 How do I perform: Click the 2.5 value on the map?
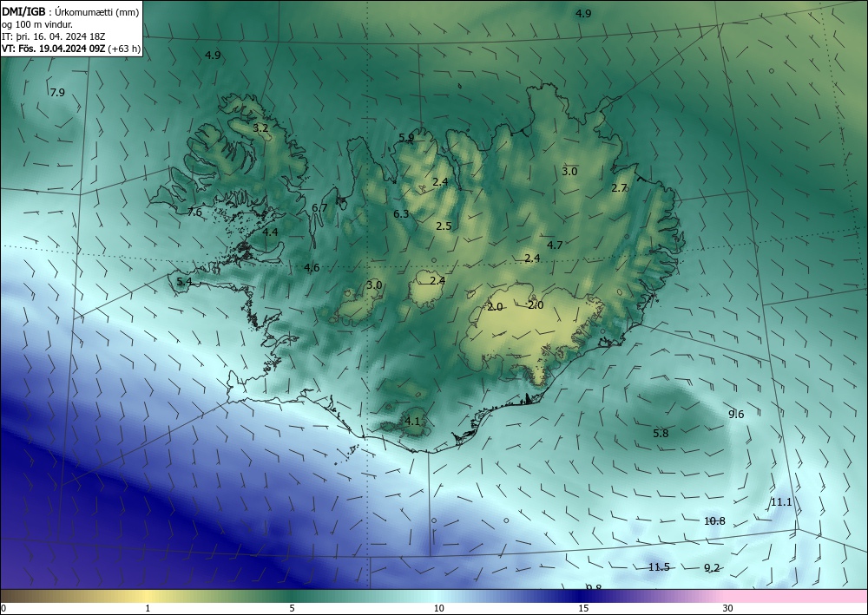click(444, 226)
